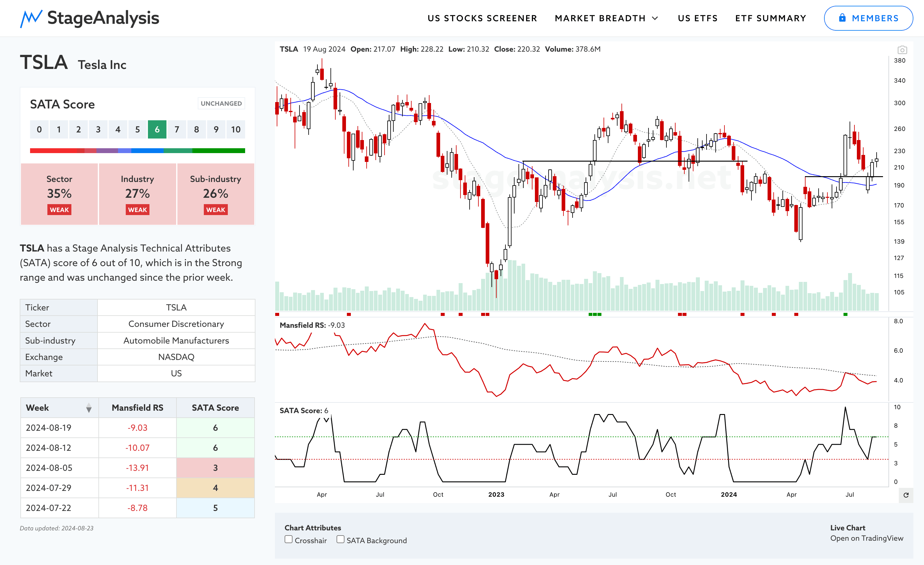Click the 2024-08-05 week cell
The width and height of the screenshot is (924, 565).
(59, 468)
